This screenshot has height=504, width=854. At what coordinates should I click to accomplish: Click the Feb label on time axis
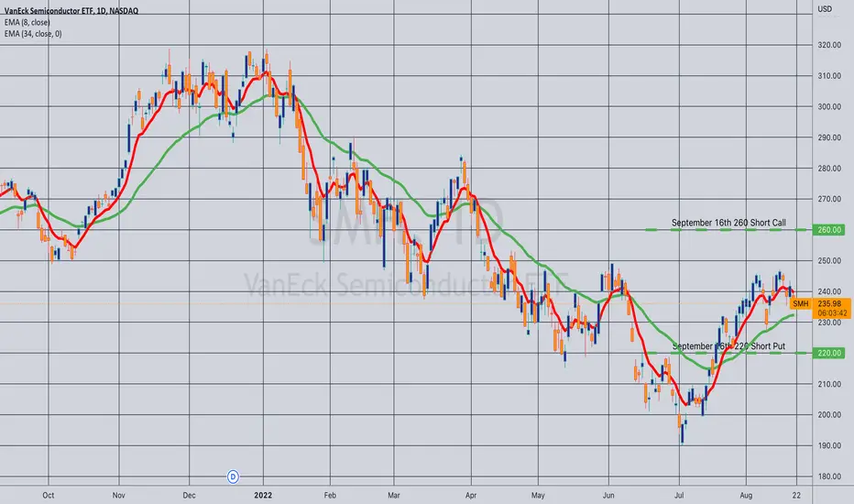tap(330, 495)
